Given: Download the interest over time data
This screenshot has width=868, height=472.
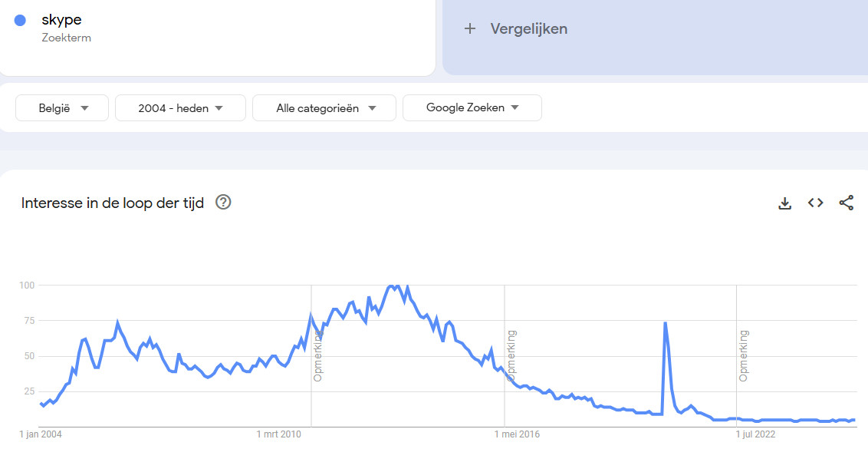Looking at the screenshot, I should [x=784, y=203].
